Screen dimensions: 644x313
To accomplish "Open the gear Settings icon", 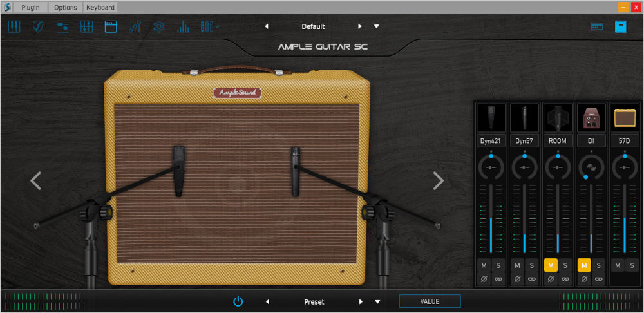I will click(x=159, y=26).
